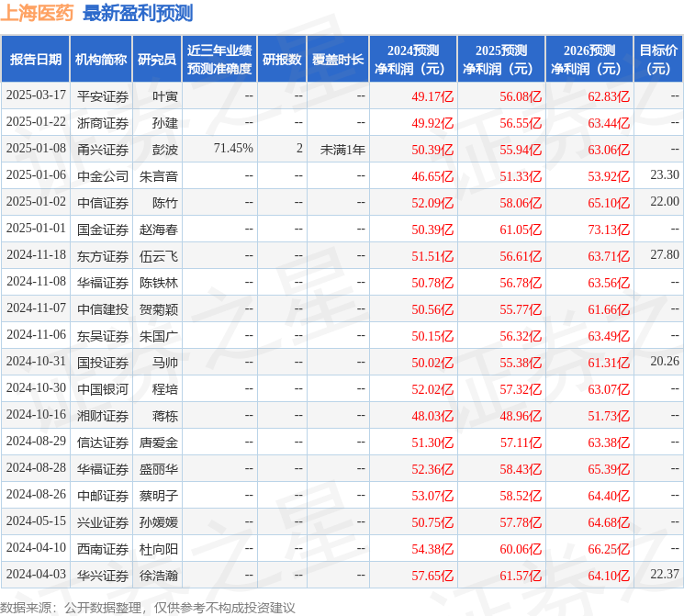
Task: Select the 覆盖时长 column header
Action: pyautogui.click(x=338, y=60)
